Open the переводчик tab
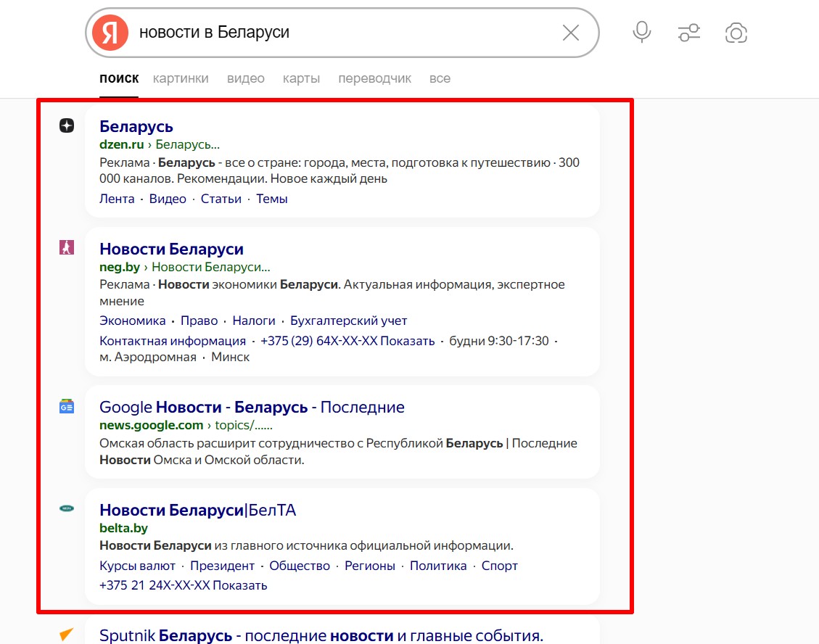The image size is (819, 644). point(374,78)
